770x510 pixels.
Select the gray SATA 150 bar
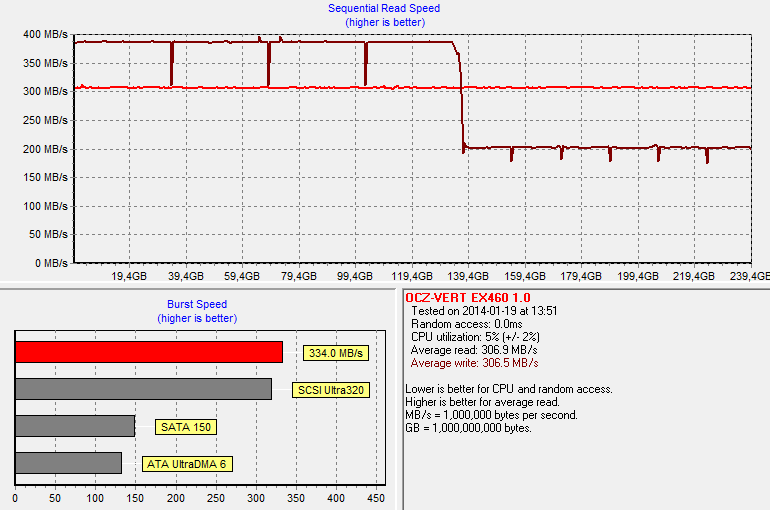click(75, 426)
